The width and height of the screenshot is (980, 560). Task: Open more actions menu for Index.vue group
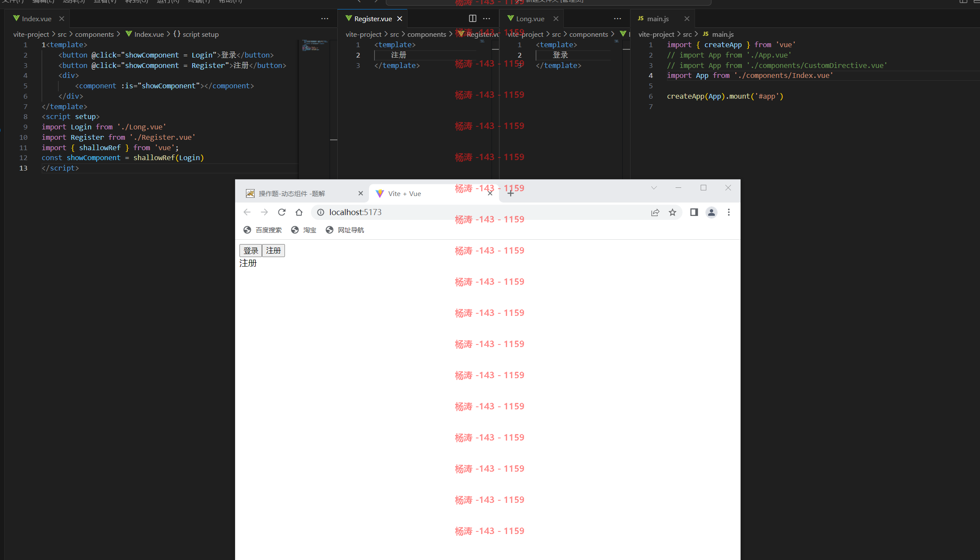pos(325,19)
